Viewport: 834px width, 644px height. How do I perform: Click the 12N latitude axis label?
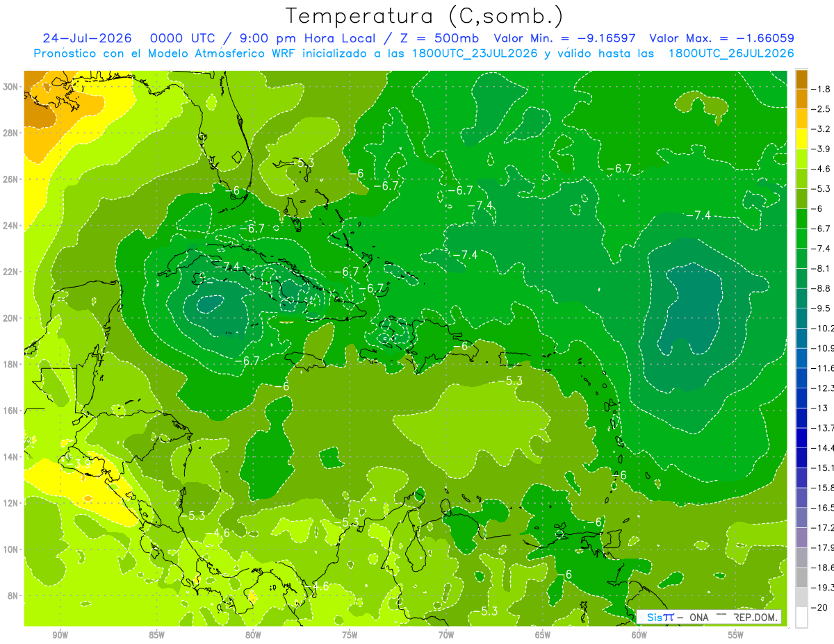pos(12,503)
